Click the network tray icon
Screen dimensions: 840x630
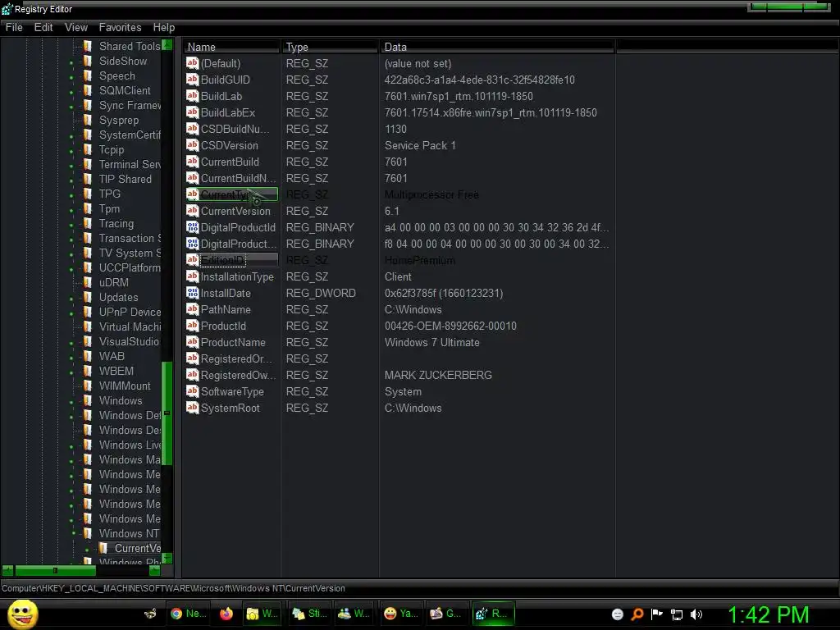pos(677,614)
